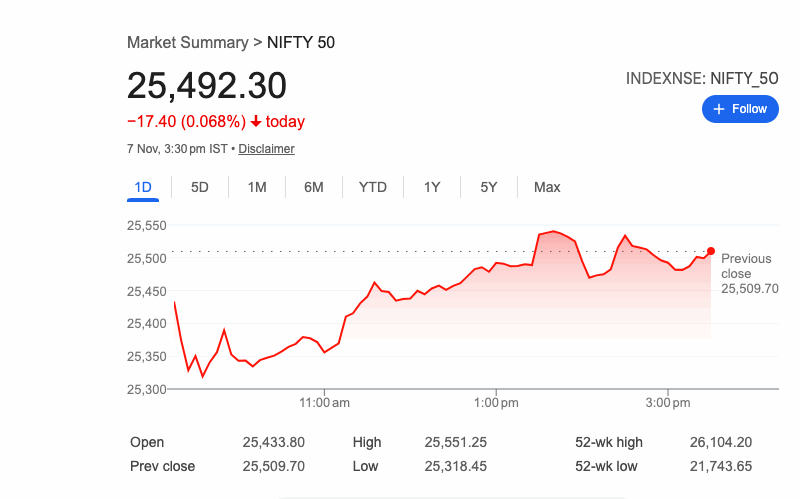This screenshot has width=800, height=499.
Task: Select the 6M time range
Action: (x=314, y=187)
